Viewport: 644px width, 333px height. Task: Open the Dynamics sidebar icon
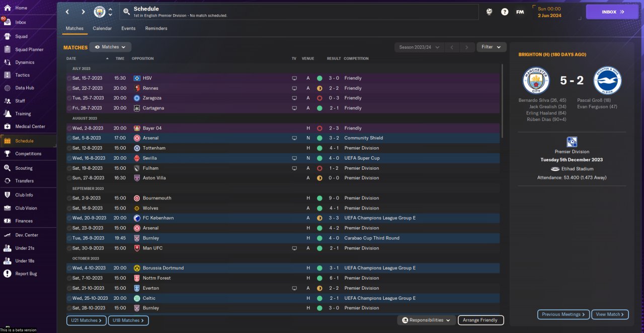pyautogui.click(x=7, y=62)
